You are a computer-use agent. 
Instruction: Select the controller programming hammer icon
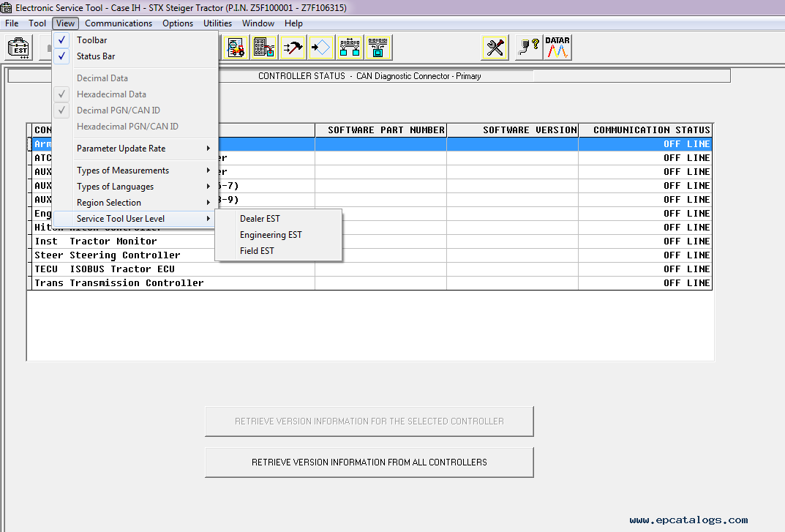[x=293, y=47]
